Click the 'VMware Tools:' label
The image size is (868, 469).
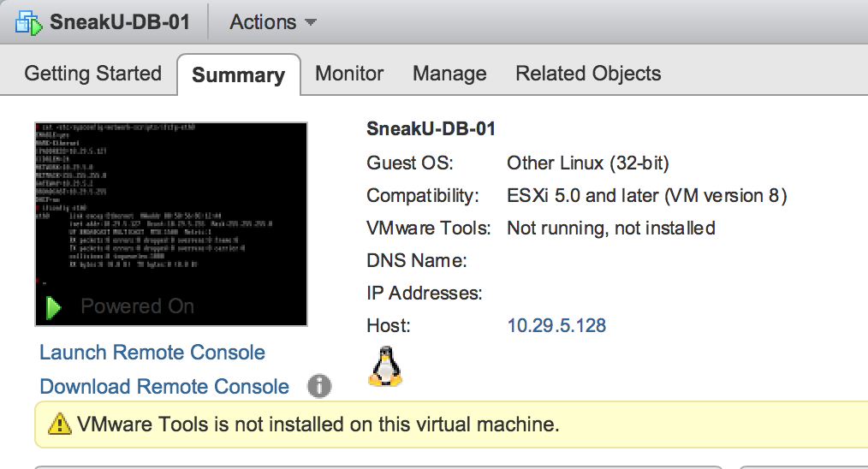pyautogui.click(x=429, y=228)
